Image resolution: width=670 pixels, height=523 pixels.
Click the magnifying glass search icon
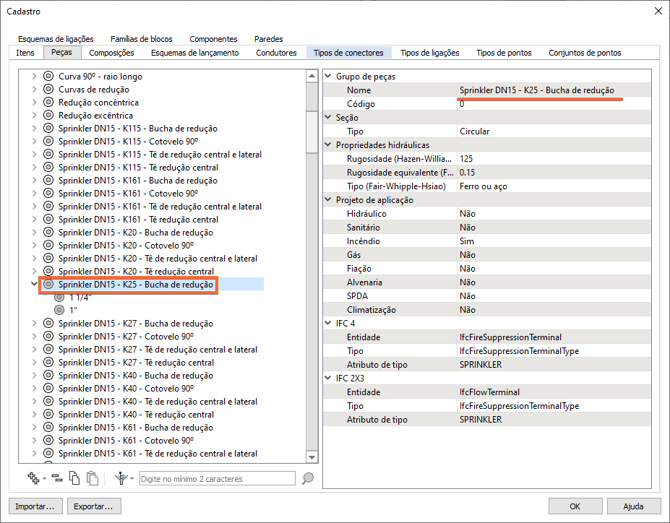pyautogui.click(x=308, y=479)
